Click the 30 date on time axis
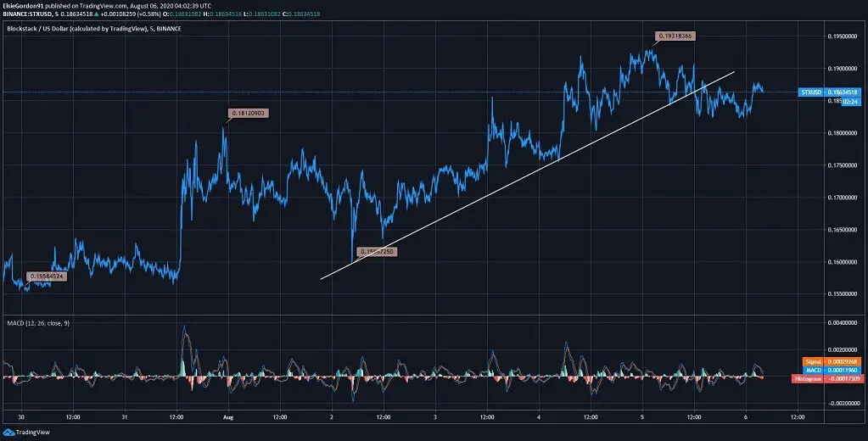Image resolution: width=868 pixels, height=441 pixels. [x=21, y=418]
